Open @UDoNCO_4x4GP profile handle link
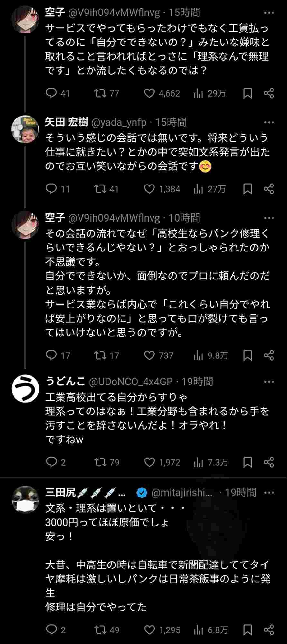Screen dimensions: 287x644 coord(131,382)
